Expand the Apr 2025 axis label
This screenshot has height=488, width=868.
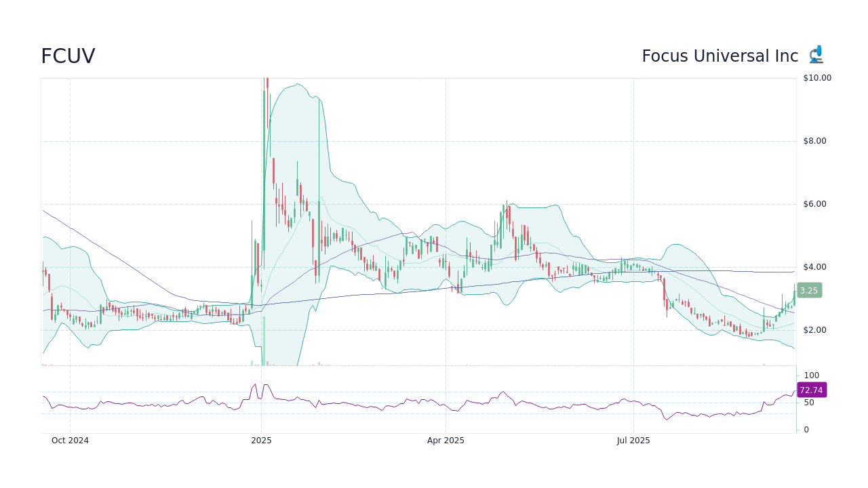(446, 441)
